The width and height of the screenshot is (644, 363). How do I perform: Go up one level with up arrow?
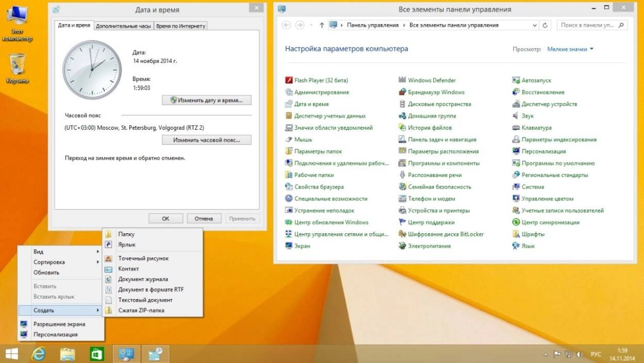tap(322, 25)
